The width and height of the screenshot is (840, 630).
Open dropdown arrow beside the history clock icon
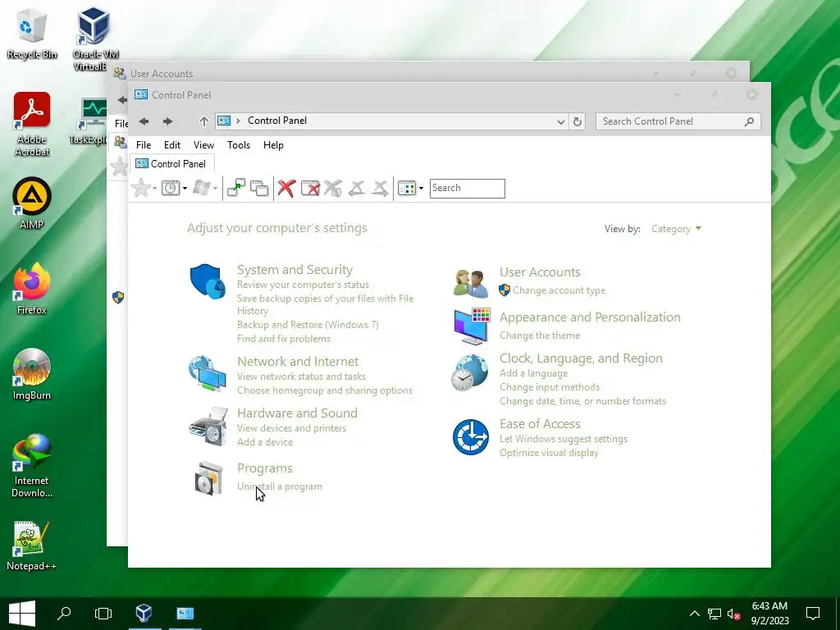tap(185, 188)
